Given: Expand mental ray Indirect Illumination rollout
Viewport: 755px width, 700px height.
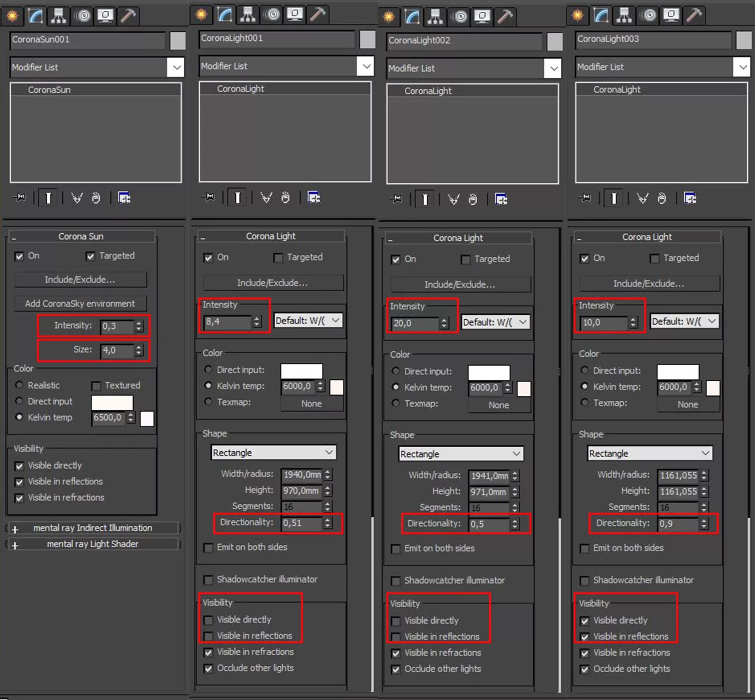Looking at the screenshot, I should tap(93, 528).
